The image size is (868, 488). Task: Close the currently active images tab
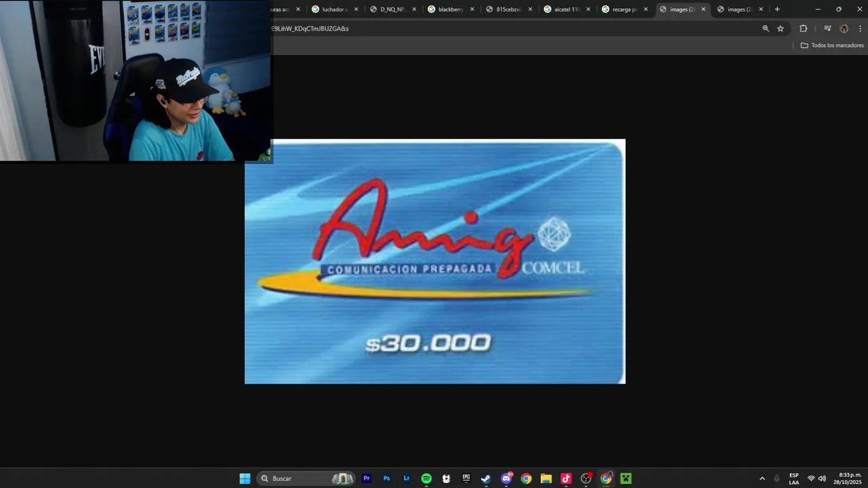pyautogui.click(x=703, y=9)
